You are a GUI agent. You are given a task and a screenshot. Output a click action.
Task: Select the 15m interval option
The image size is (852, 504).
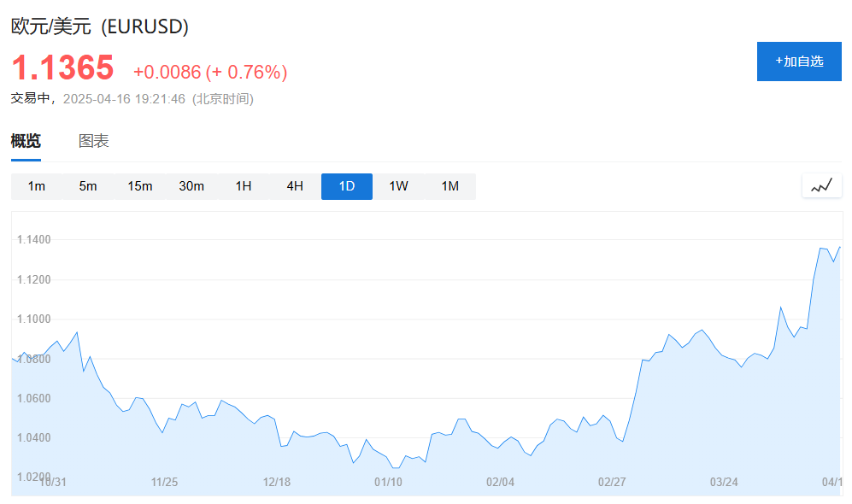139,186
